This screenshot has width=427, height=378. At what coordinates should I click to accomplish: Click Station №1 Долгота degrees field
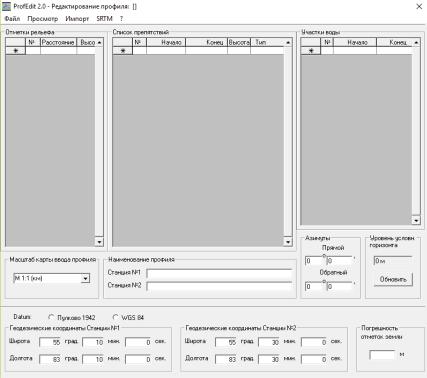(50, 359)
